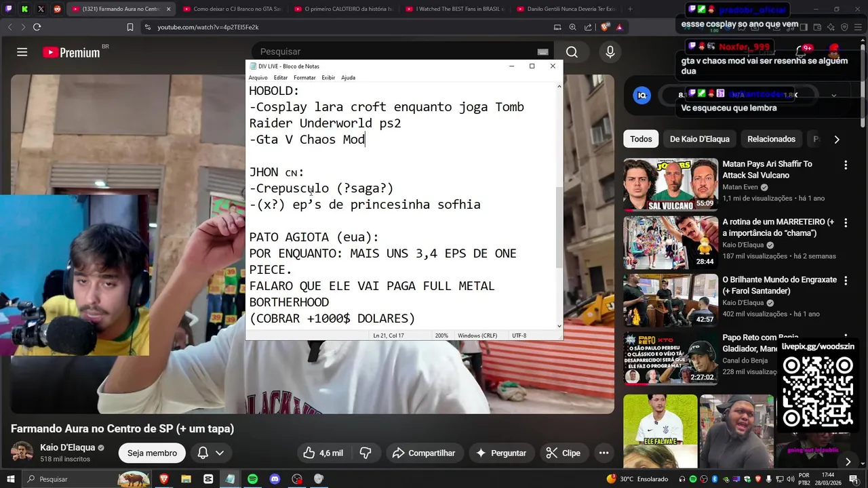This screenshot has width=868, height=488.
Task: Click the YouTube search magnifier button
Action: [572, 52]
